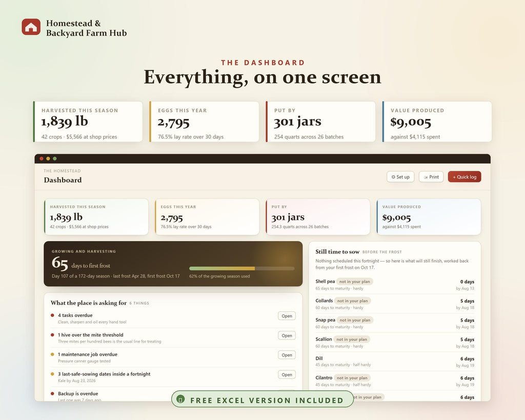Click the "Still time to sow" heading
Screen dimensions: 525x420
pyautogui.click(x=337, y=251)
